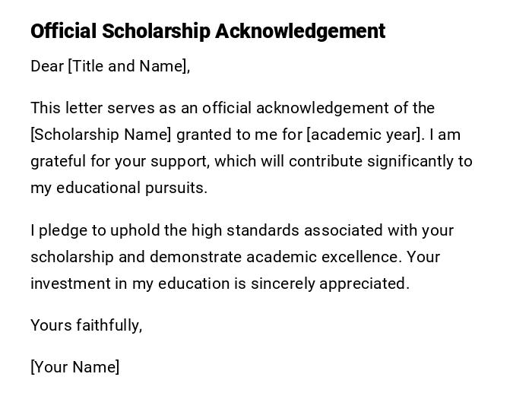Click the [academic year] placeholder

pos(363,135)
